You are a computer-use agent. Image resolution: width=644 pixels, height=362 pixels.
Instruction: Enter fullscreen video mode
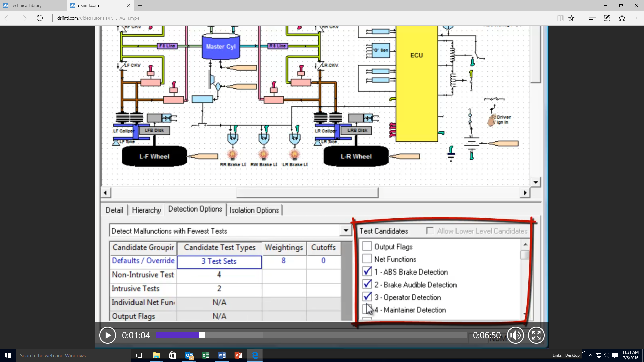536,335
